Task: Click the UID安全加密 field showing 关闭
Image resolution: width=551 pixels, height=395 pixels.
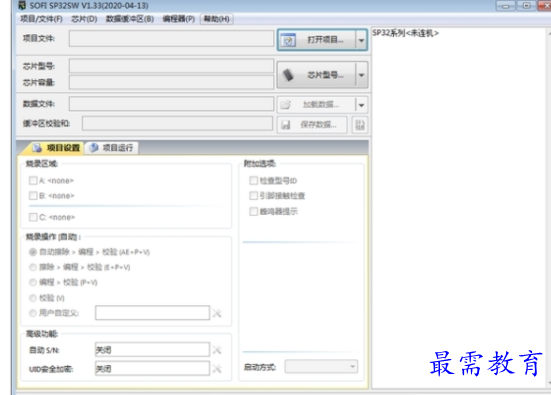Action: (152, 368)
